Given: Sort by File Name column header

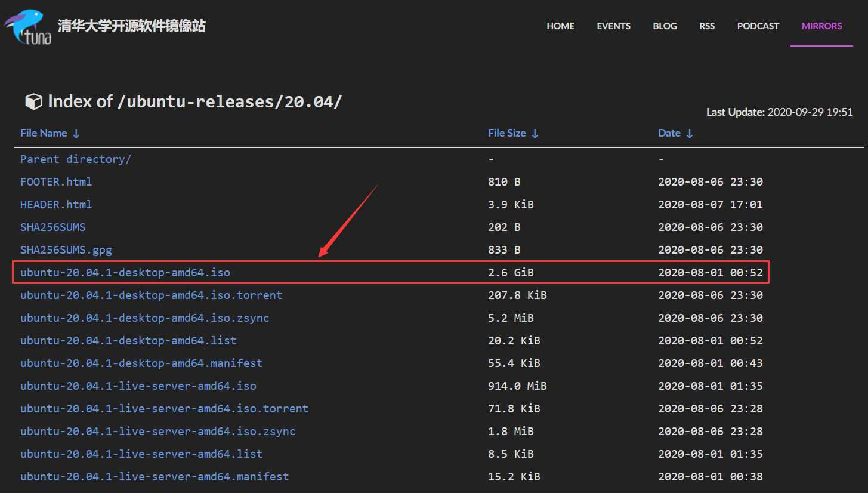Looking at the screenshot, I should click(50, 133).
